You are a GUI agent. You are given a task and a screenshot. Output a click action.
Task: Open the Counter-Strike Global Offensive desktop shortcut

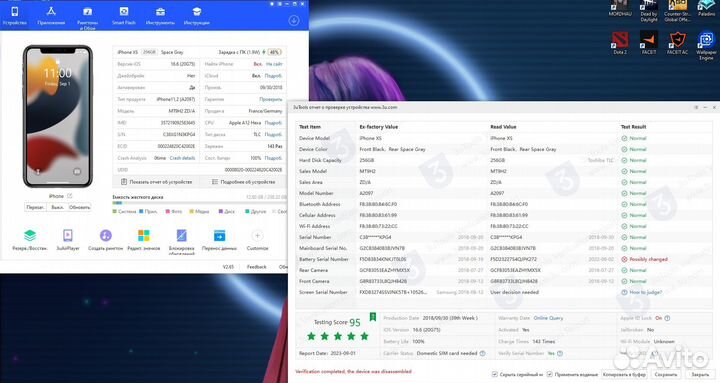coord(677,11)
